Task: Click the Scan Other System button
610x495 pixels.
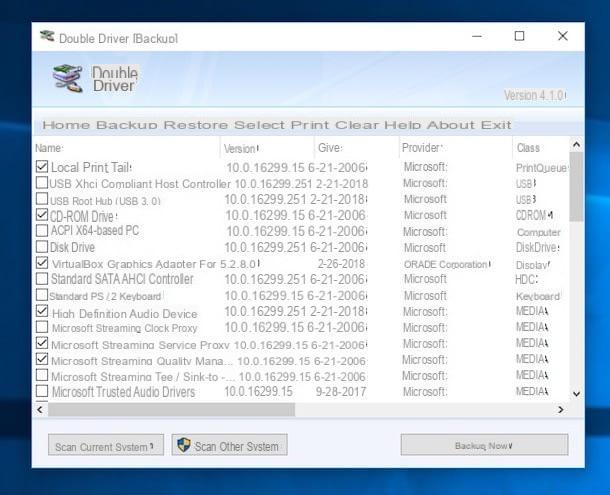Action: [x=230, y=445]
